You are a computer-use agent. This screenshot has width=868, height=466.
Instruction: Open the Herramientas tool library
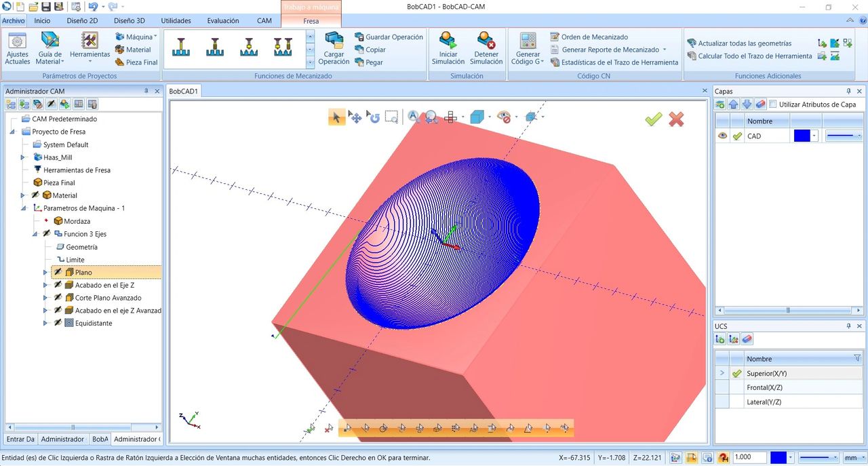[90, 46]
